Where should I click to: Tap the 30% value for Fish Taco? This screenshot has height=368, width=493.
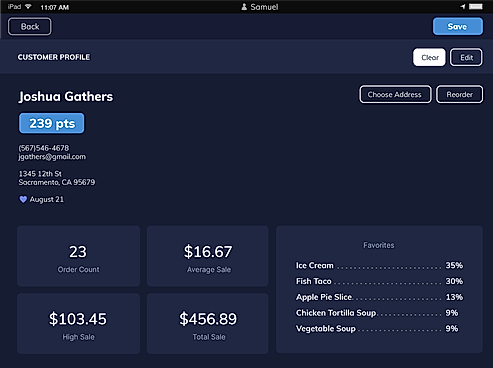pos(454,281)
